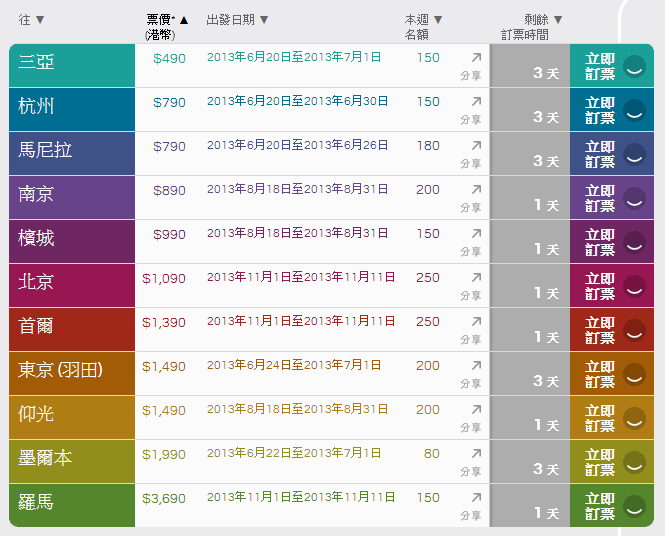Sort by 出發日期 departure date header
The width and height of the screenshot is (665, 536).
pos(237,20)
